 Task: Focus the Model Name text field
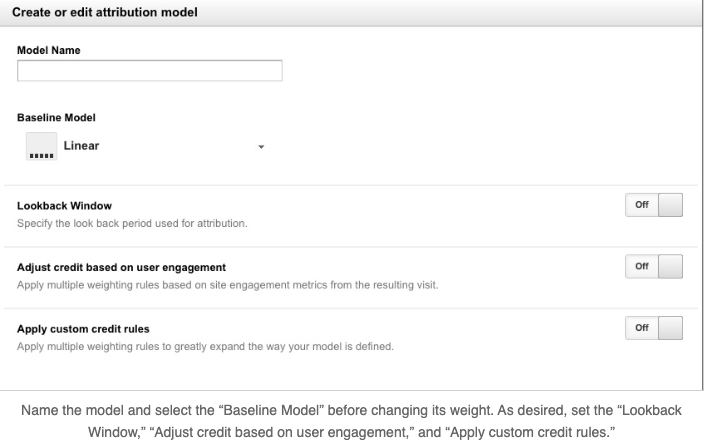150,71
